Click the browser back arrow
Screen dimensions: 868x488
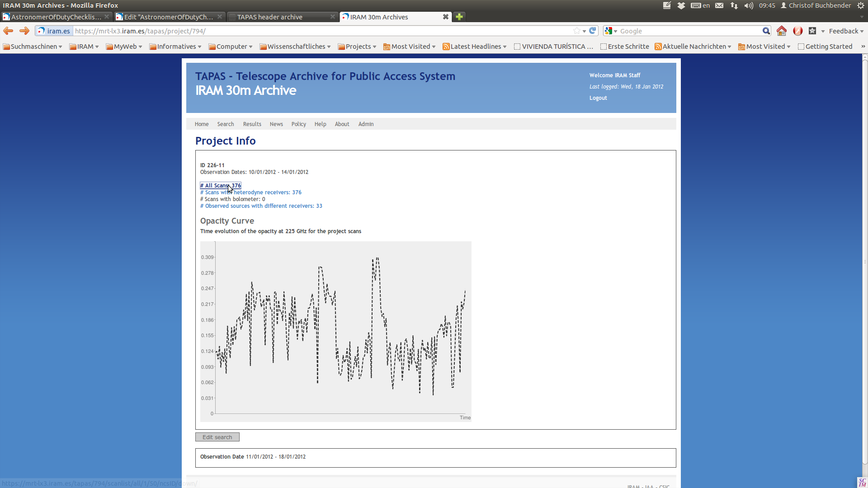click(8, 31)
